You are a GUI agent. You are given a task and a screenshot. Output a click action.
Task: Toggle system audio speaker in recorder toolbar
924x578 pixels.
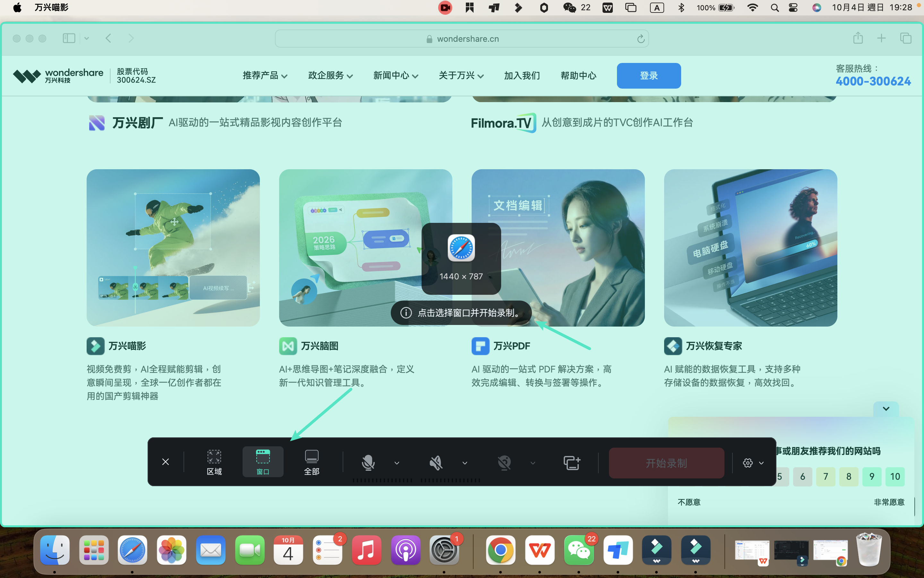436,462
